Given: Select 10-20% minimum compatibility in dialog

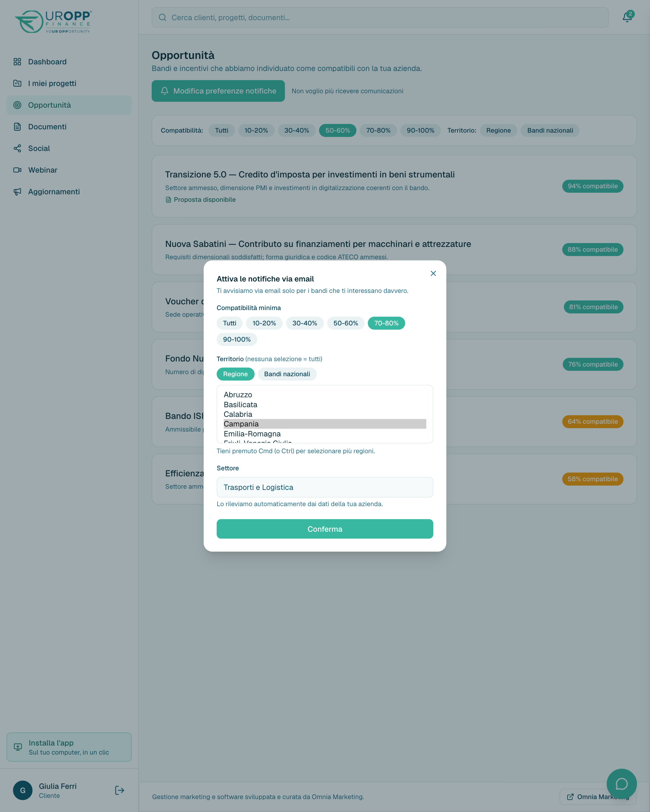Looking at the screenshot, I should pos(264,323).
